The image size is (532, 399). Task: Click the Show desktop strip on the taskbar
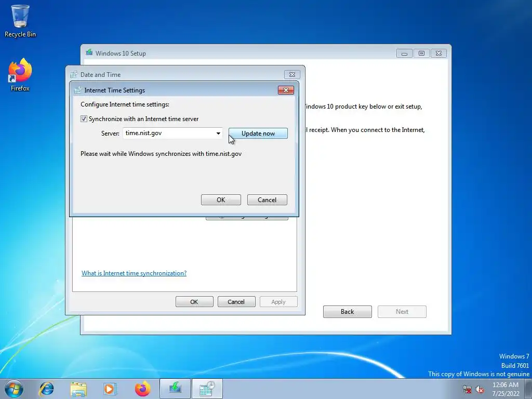click(x=528, y=389)
